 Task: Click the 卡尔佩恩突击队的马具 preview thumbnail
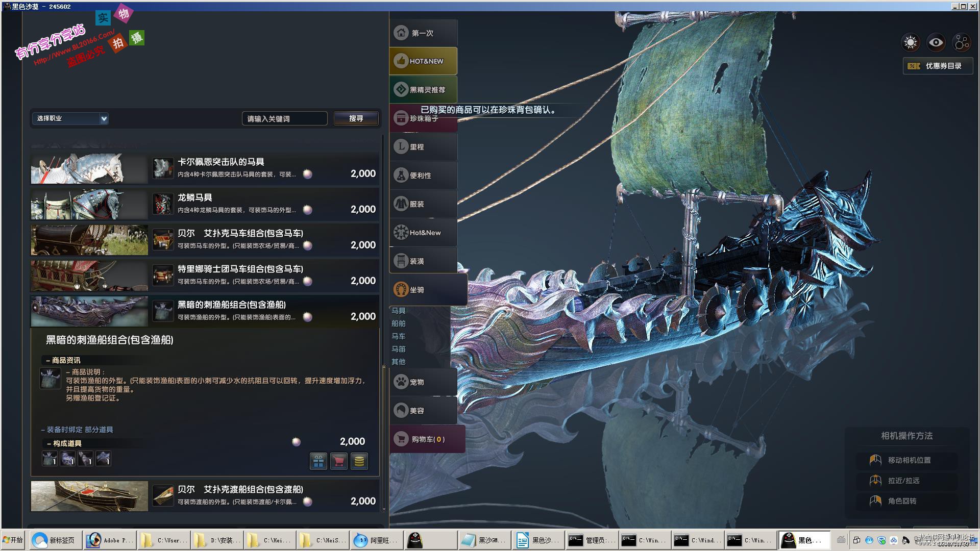pos(89,168)
